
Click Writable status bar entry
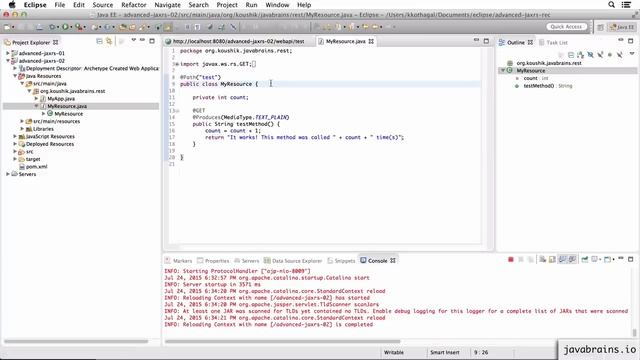[393, 352]
